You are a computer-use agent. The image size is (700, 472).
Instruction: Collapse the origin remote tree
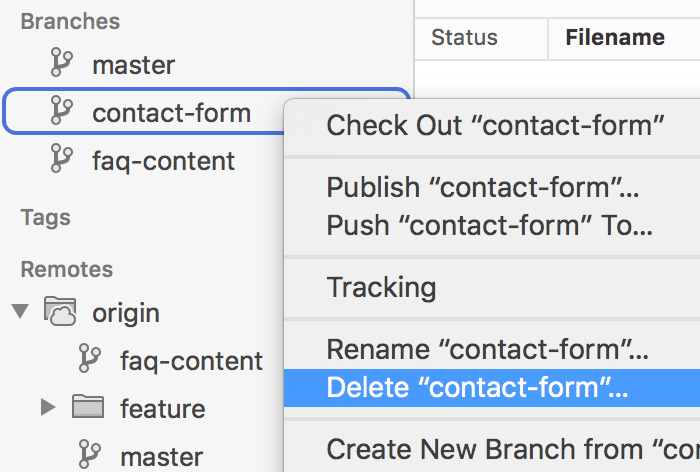[x=21, y=312]
